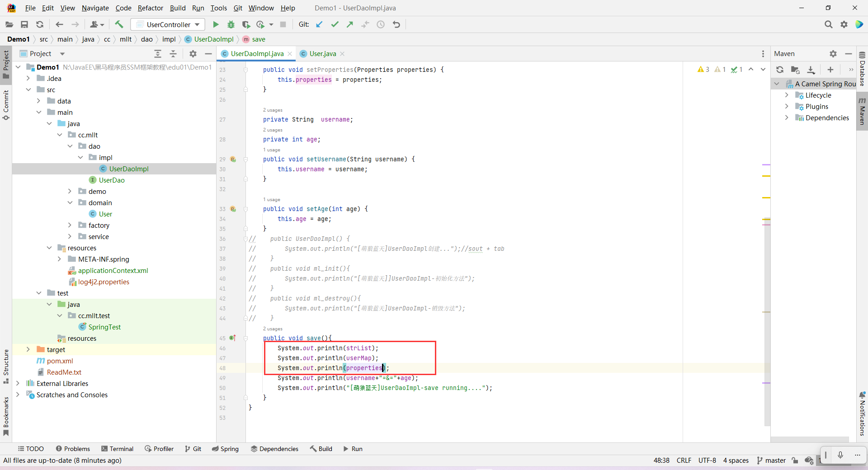Viewport: 868px width, 470px height.
Task: Close the User.java tab
Action: pyautogui.click(x=343, y=54)
